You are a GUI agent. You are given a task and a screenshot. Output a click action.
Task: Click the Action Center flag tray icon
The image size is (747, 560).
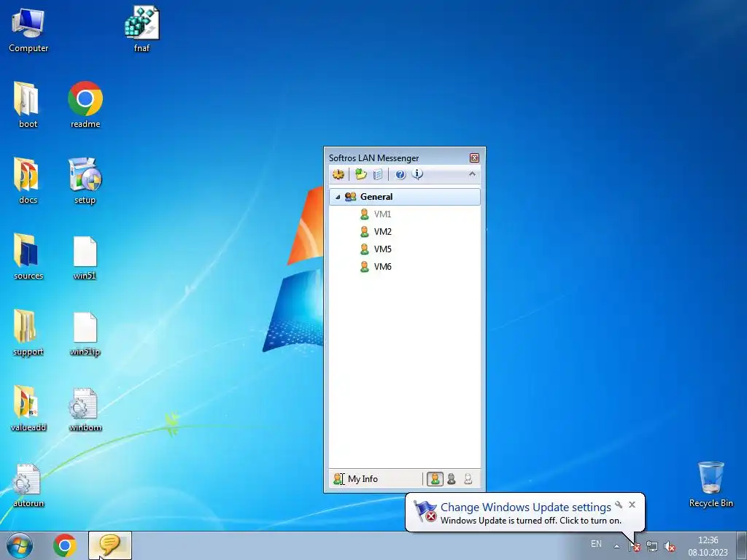pos(635,547)
